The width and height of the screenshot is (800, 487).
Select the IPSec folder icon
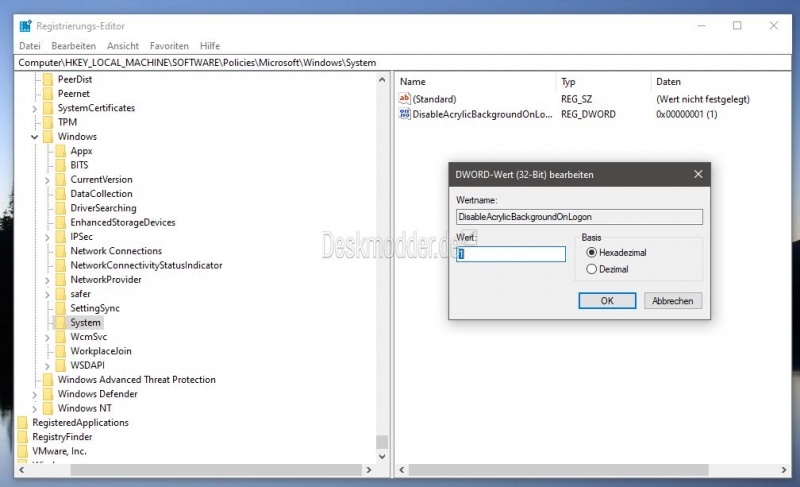[61, 236]
